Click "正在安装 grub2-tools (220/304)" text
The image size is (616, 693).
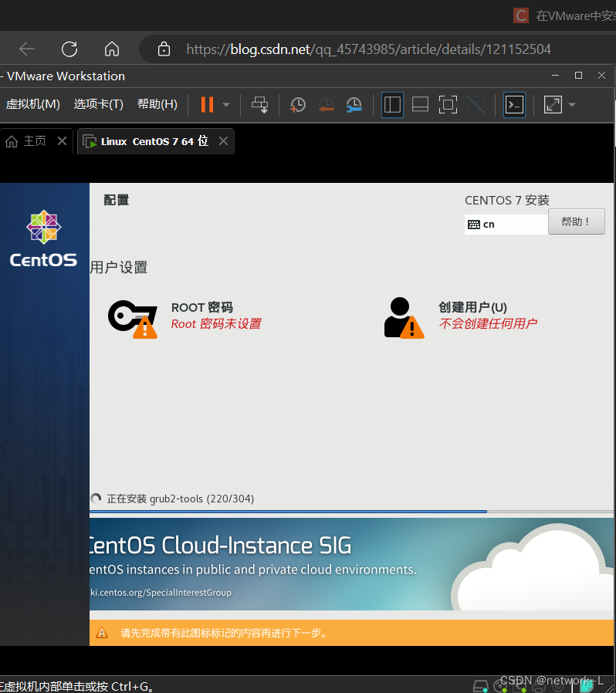(181, 499)
